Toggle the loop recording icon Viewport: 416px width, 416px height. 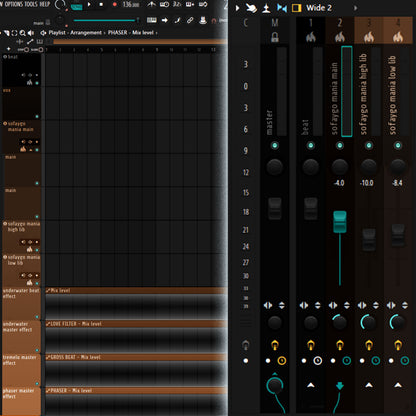pyautogui.click(x=203, y=4)
